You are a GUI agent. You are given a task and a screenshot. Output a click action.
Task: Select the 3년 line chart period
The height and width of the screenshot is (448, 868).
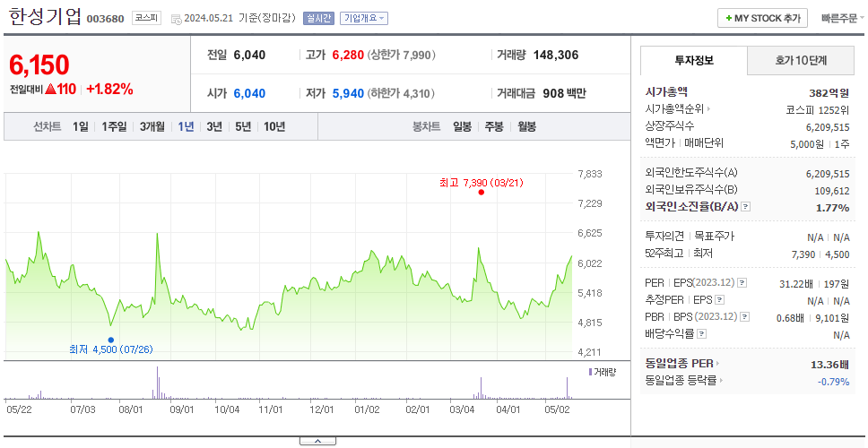click(x=214, y=126)
